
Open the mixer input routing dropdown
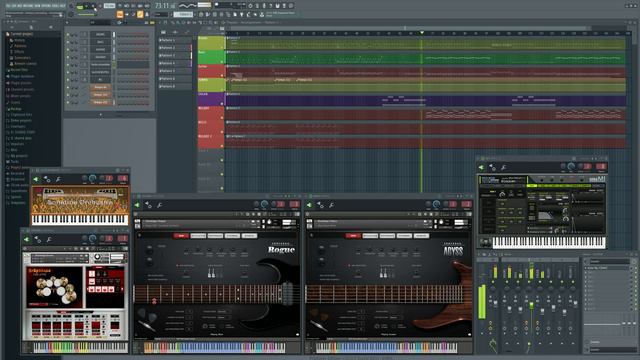pyautogui.click(x=609, y=261)
